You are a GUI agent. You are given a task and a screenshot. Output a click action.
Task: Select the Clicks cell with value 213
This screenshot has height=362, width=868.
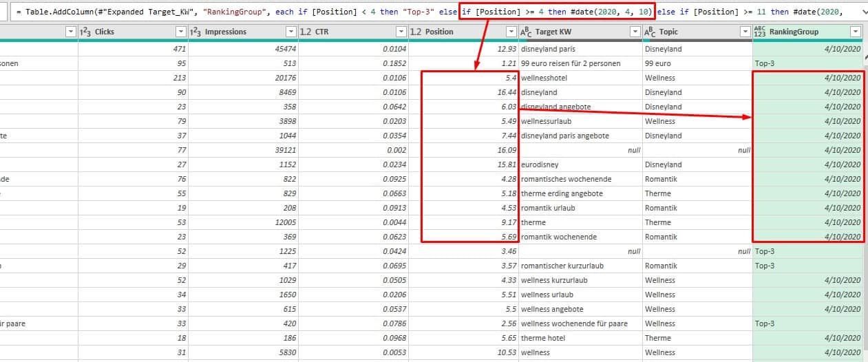point(133,78)
